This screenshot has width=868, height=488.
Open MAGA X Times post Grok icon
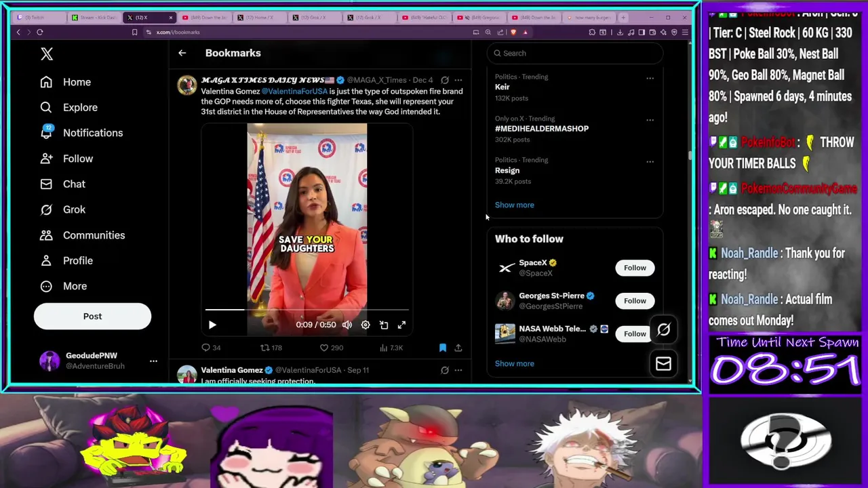pos(445,80)
